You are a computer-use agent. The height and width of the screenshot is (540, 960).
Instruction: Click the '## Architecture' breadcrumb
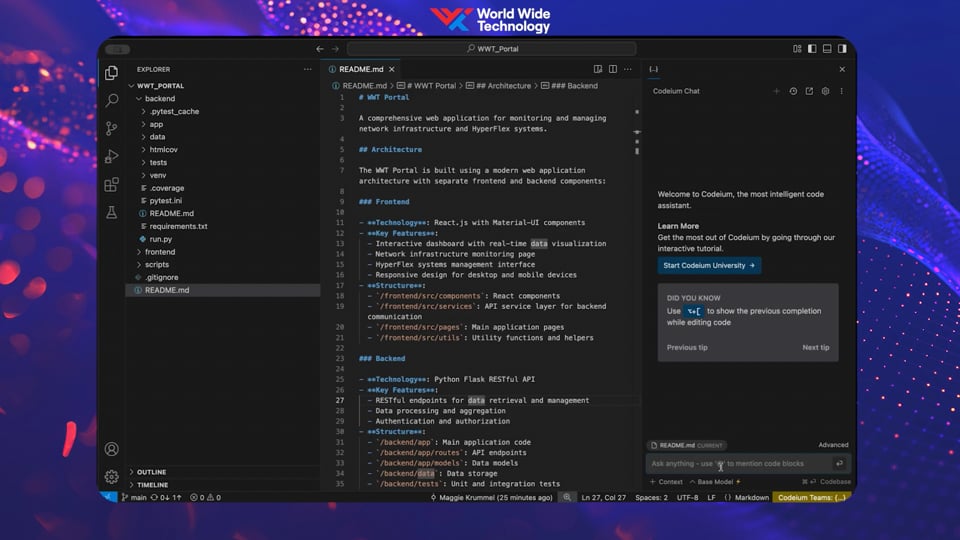[498, 86]
